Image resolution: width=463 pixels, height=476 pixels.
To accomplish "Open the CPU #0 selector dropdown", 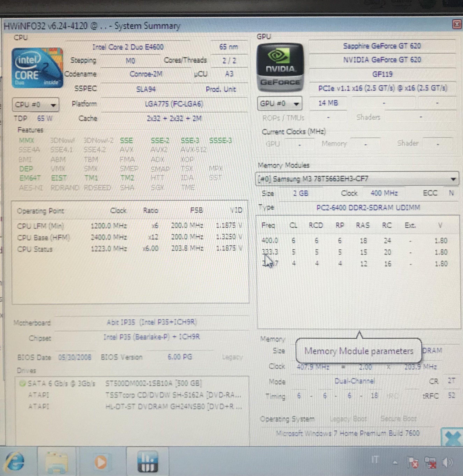I will pos(35,105).
